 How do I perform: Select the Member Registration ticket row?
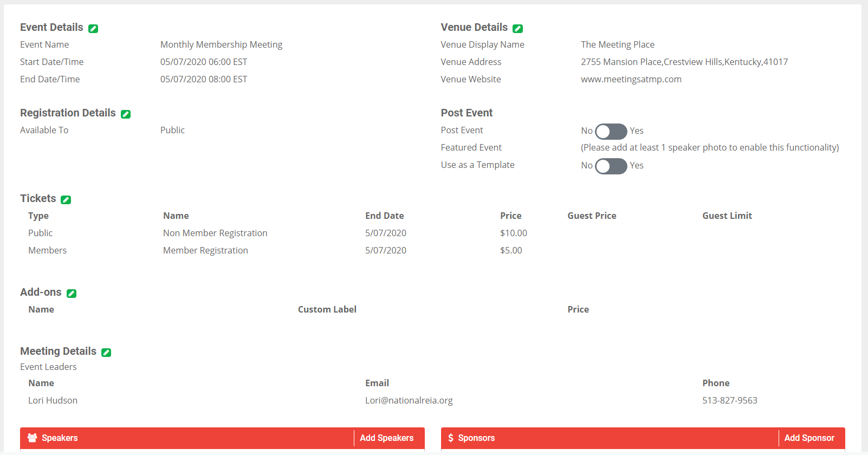pyautogui.click(x=205, y=250)
